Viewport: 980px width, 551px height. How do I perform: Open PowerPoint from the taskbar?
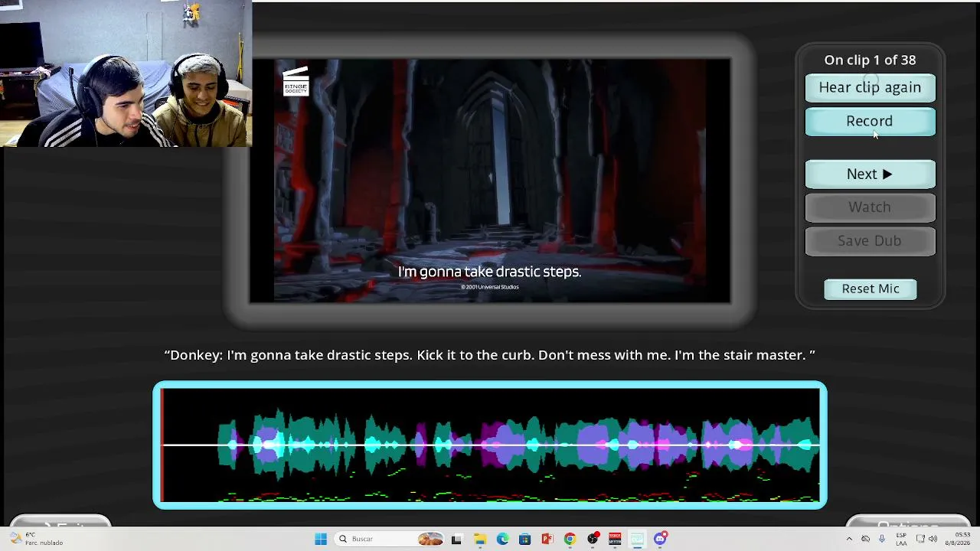(x=547, y=539)
